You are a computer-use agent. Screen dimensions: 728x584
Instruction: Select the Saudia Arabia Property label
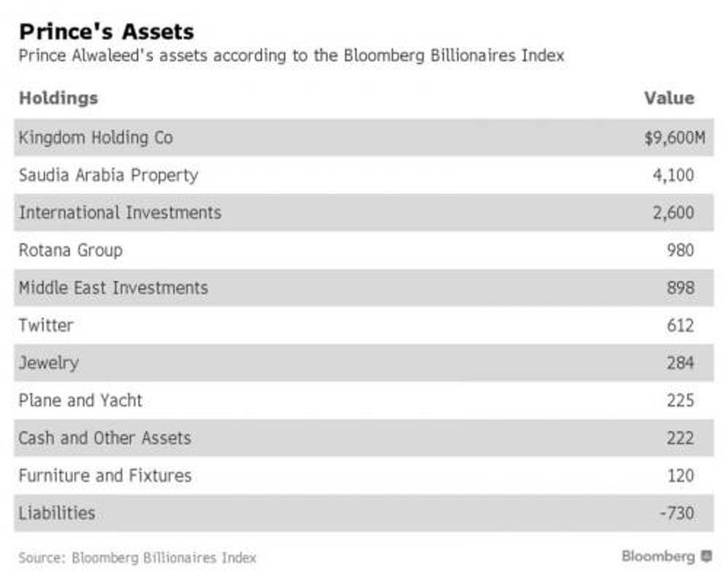[108, 175]
